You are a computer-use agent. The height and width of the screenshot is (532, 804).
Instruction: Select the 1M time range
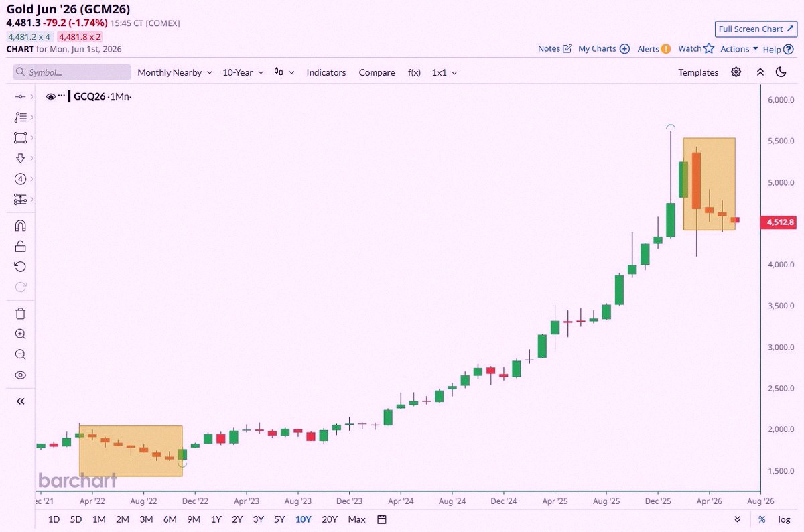coord(99,519)
